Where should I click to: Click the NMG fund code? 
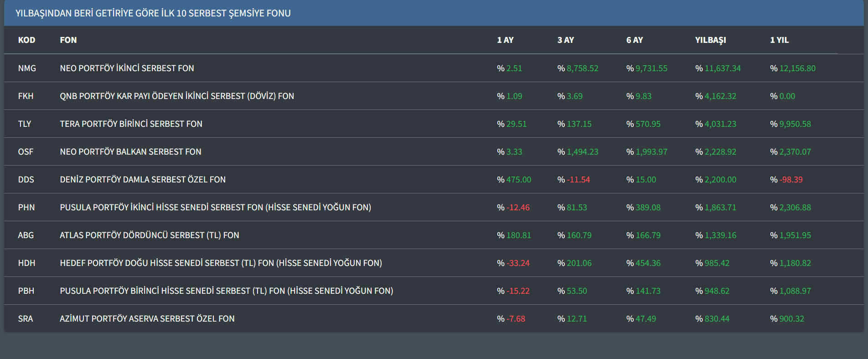tap(27, 68)
